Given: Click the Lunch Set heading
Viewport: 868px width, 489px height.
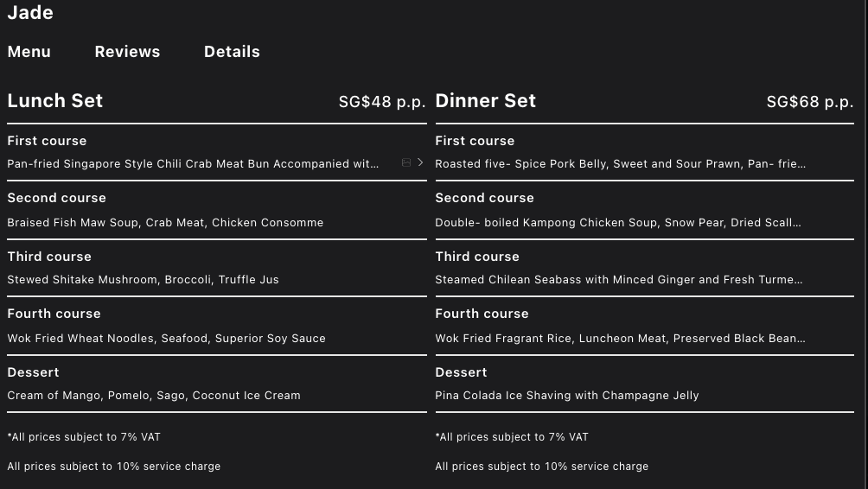Looking at the screenshot, I should tap(55, 101).
